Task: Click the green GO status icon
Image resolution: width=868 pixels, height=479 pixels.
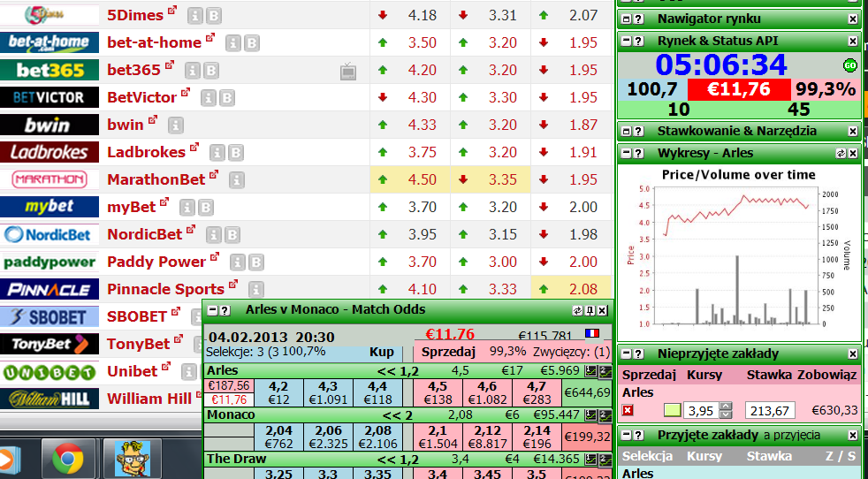Action: [x=849, y=66]
